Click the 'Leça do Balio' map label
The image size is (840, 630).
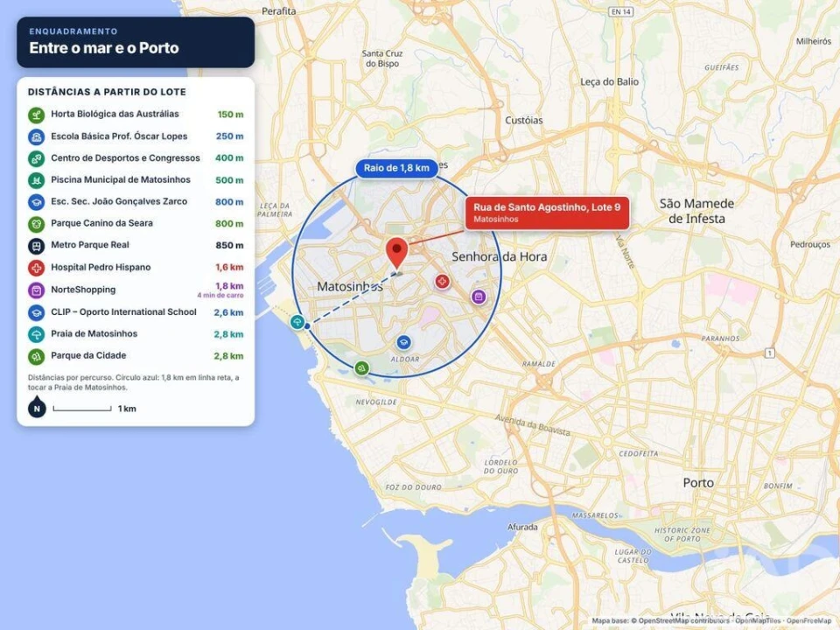coord(610,82)
